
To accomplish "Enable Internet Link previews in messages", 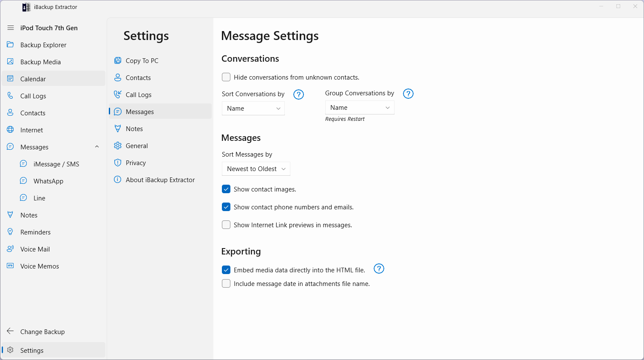I will click(226, 225).
